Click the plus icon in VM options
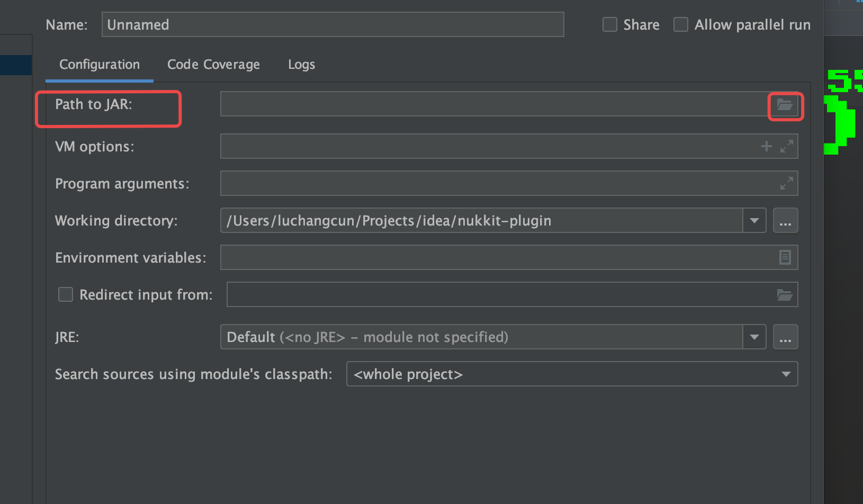863x504 pixels. [x=766, y=146]
